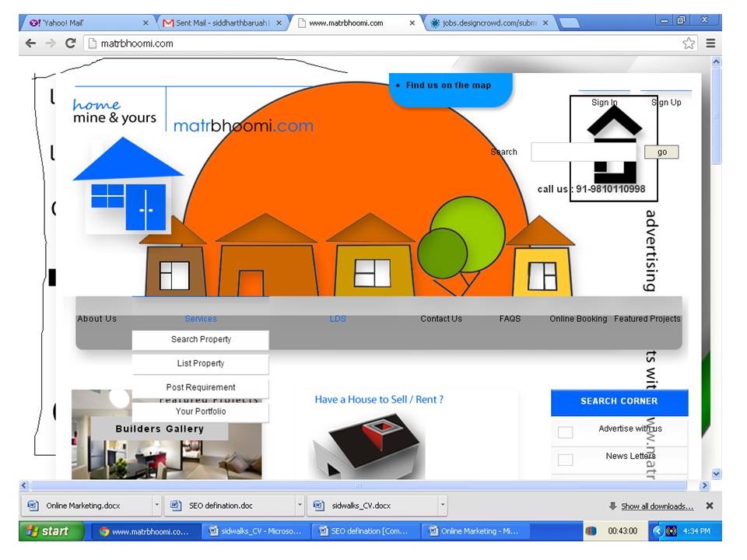The height and width of the screenshot is (560, 747).
Task: Open Online Booking from the nav bar
Action: [x=578, y=319]
